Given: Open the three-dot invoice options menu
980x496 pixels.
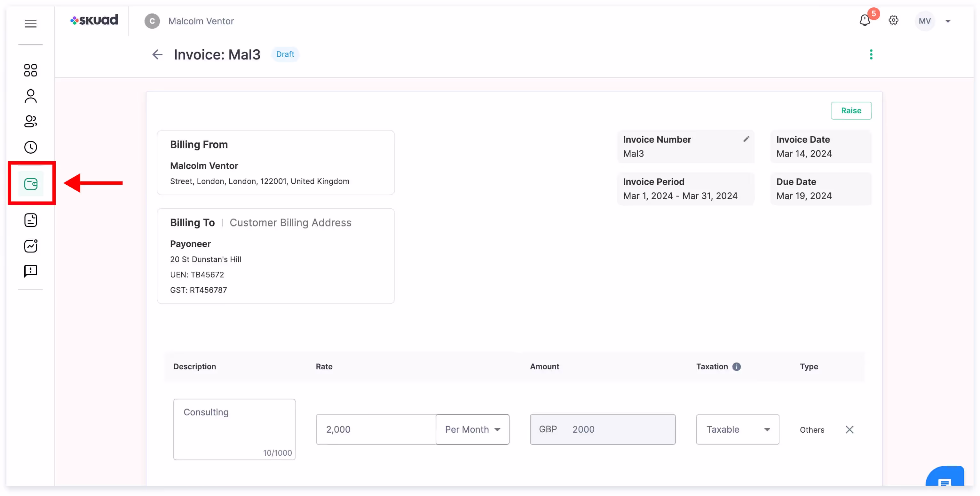Looking at the screenshot, I should pyautogui.click(x=871, y=55).
